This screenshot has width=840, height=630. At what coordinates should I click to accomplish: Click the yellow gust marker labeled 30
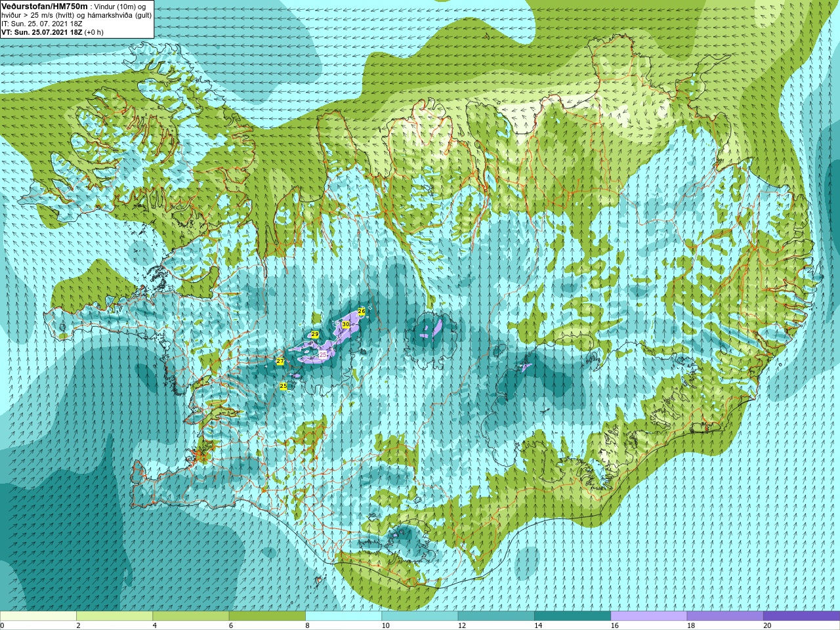pos(346,324)
